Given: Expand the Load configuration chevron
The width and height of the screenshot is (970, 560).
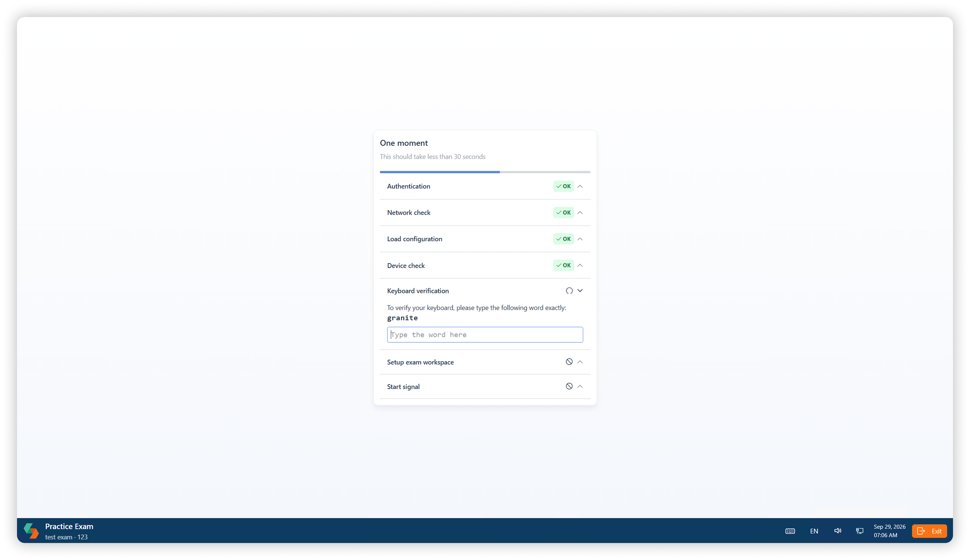Looking at the screenshot, I should pyautogui.click(x=579, y=239).
